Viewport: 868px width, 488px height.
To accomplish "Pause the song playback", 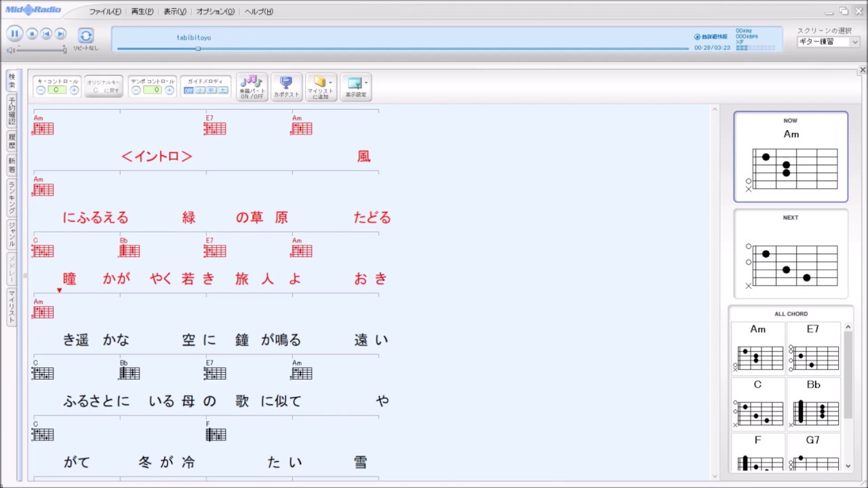I will coord(14,34).
